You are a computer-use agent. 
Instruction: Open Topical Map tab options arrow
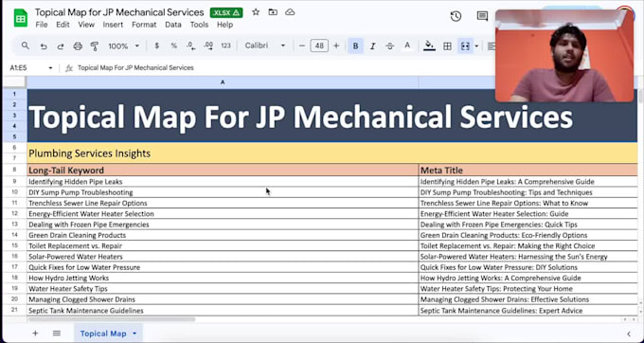pos(134,334)
